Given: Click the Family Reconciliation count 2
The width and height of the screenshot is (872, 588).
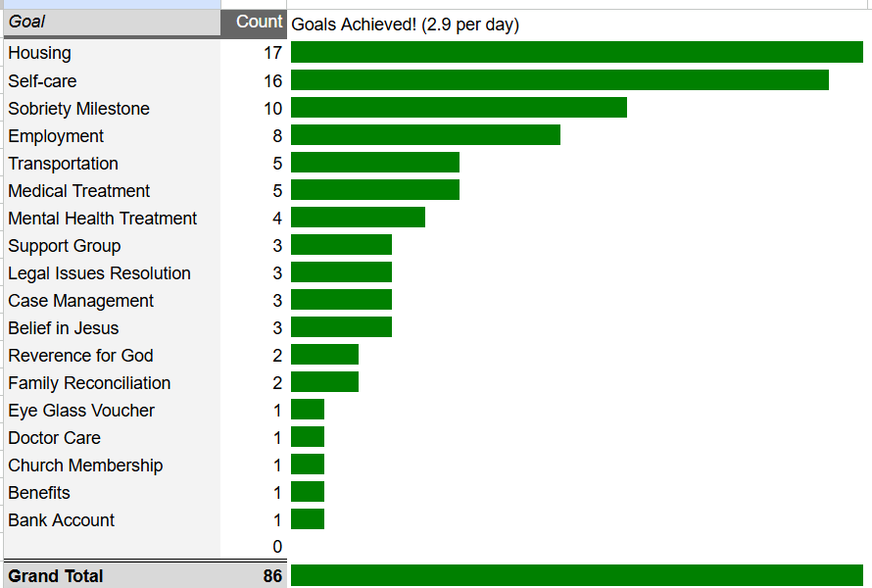Looking at the screenshot, I should [277, 383].
